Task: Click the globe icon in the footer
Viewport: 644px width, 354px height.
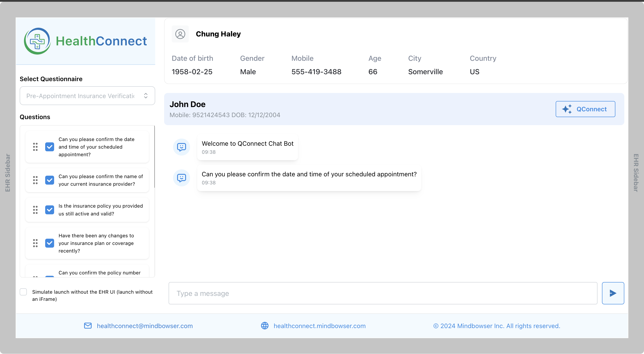Action: pos(265,326)
